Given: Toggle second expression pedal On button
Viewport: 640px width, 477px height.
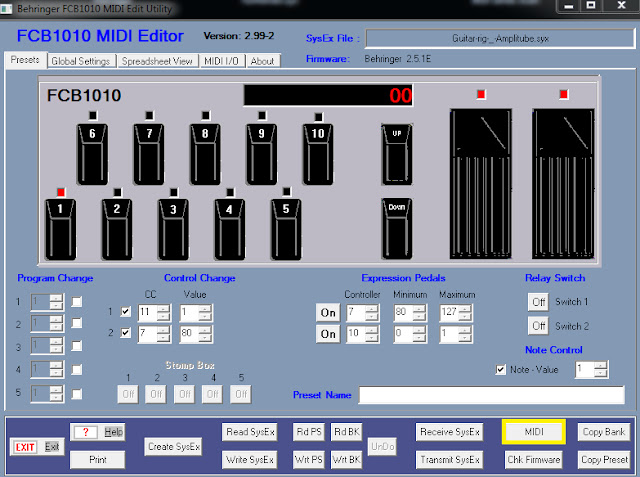Looking at the screenshot, I should (x=328, y=334).
